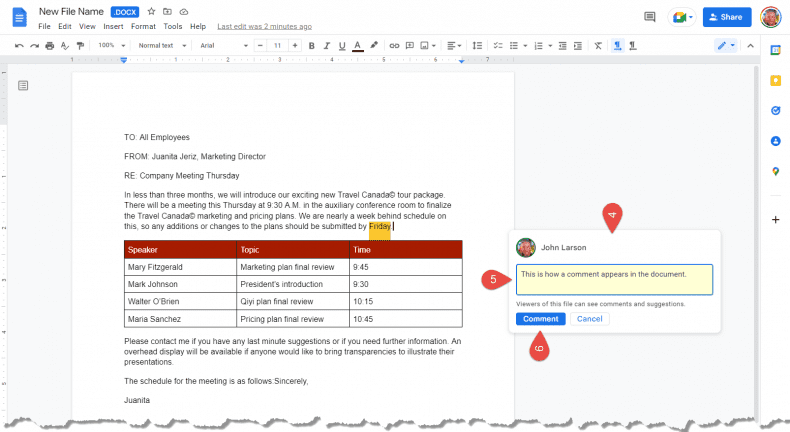The height and width of the screenshot is (432, 790).
Task: Click the Undo icon in toolbar
Action: 19,46
